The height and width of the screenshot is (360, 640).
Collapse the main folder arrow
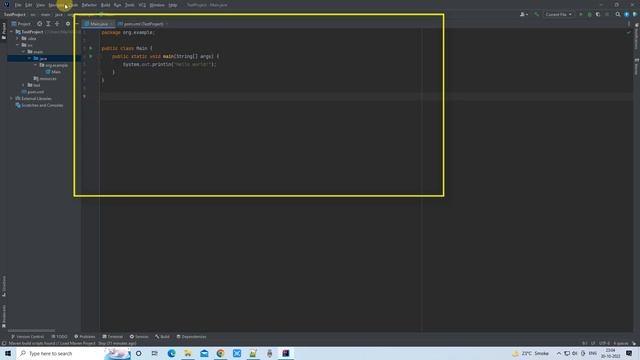coord(24,52)
